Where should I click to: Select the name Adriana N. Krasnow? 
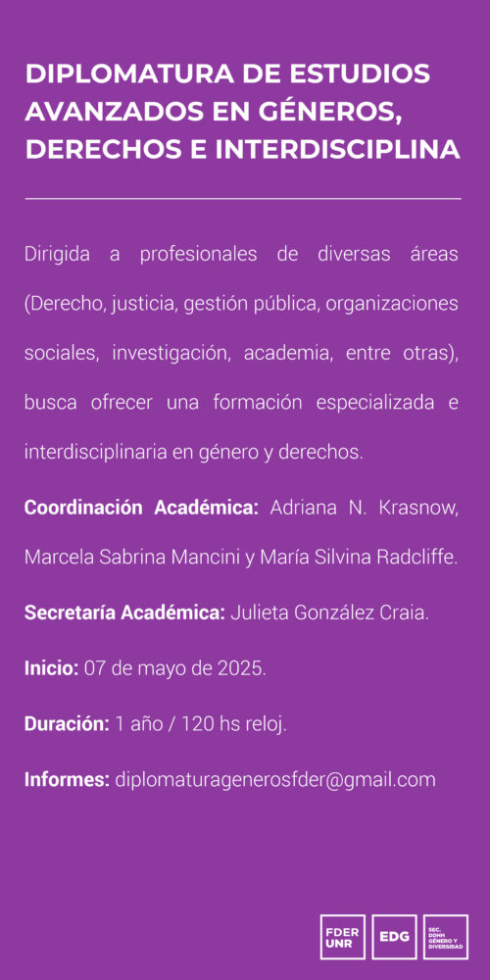pyautogui.click(x=365, y=508)
